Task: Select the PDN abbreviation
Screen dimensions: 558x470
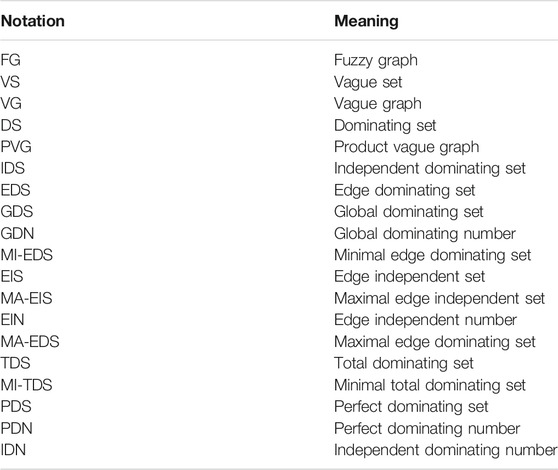Action: 16,428
